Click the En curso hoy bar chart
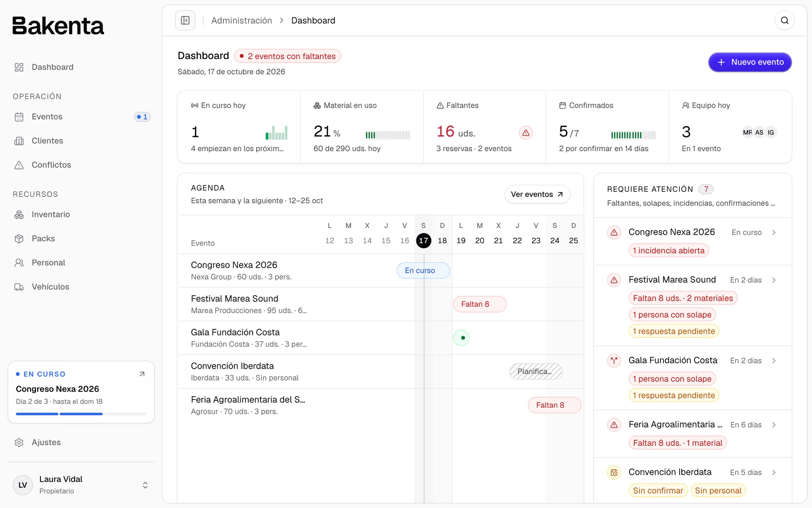 (276, 133)
